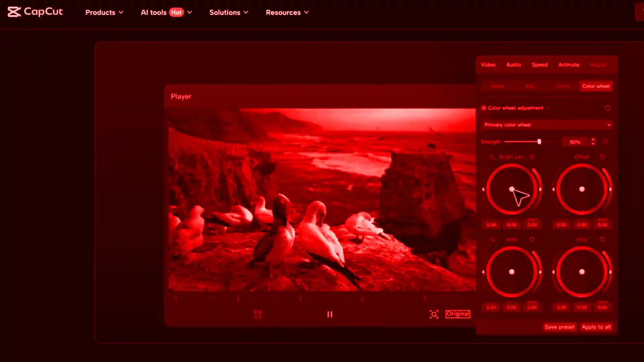
Task: Switch to the Speed tab
Action: click(x=539, y=65)
